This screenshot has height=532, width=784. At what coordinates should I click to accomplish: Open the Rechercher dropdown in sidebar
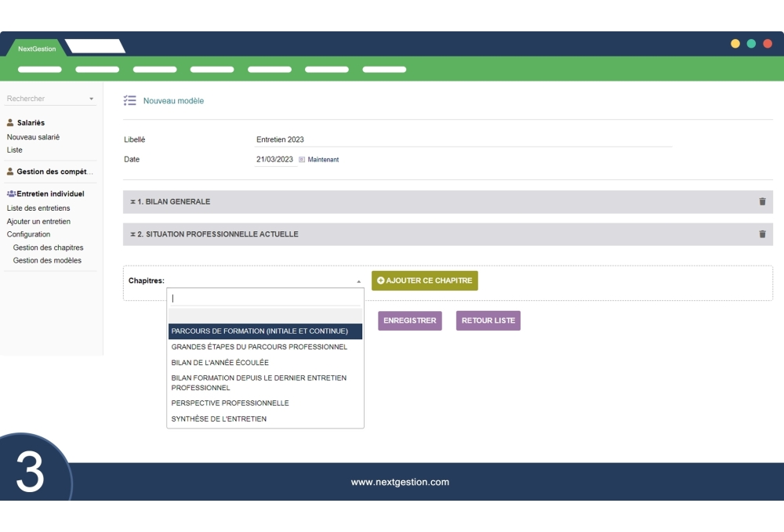pos(50,99)
